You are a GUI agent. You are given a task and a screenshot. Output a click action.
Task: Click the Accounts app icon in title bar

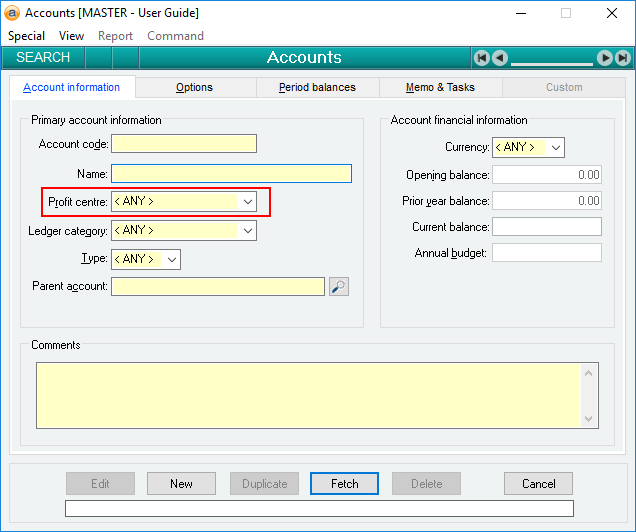pyautogui.click(x=13, y=13)
